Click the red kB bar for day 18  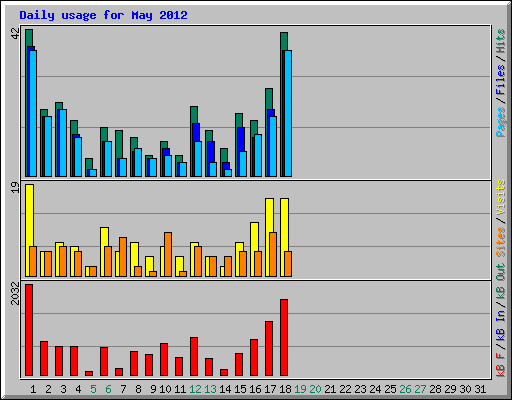[284, 338]
